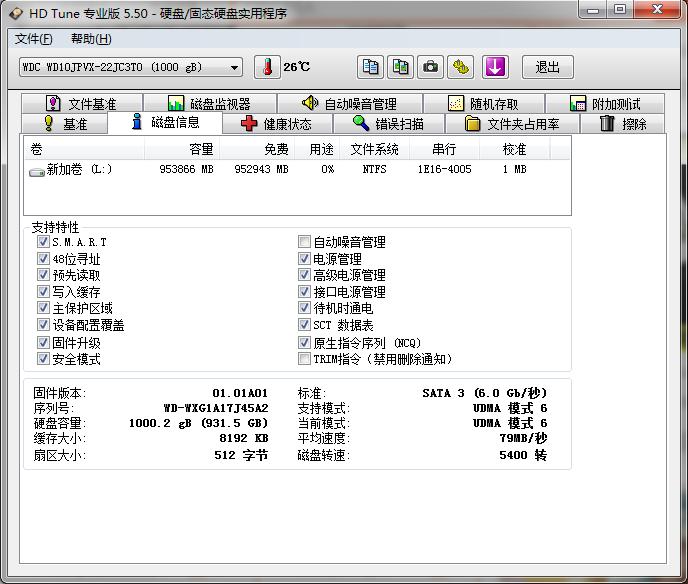Switch to the 附加测试 tab
The width and height of the screenshot is (688, 584).
(x=605, y=104)
